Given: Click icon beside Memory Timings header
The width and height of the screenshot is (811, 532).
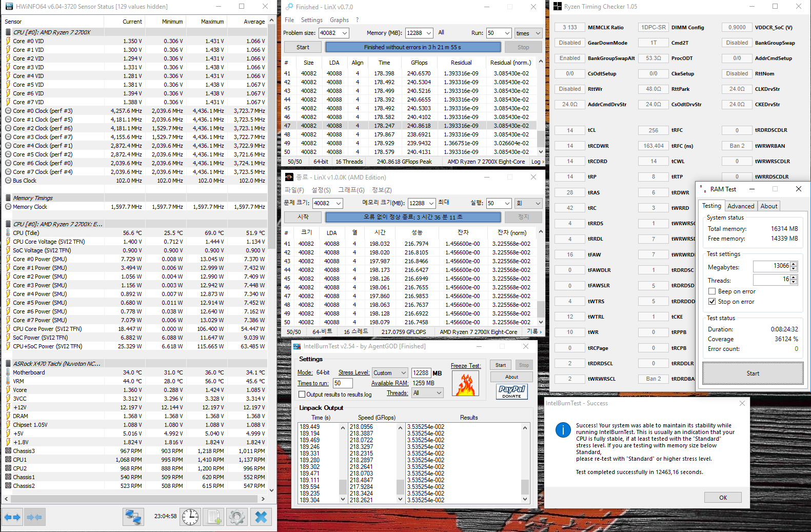Looking at the screenshot, I should coord(8,198).
